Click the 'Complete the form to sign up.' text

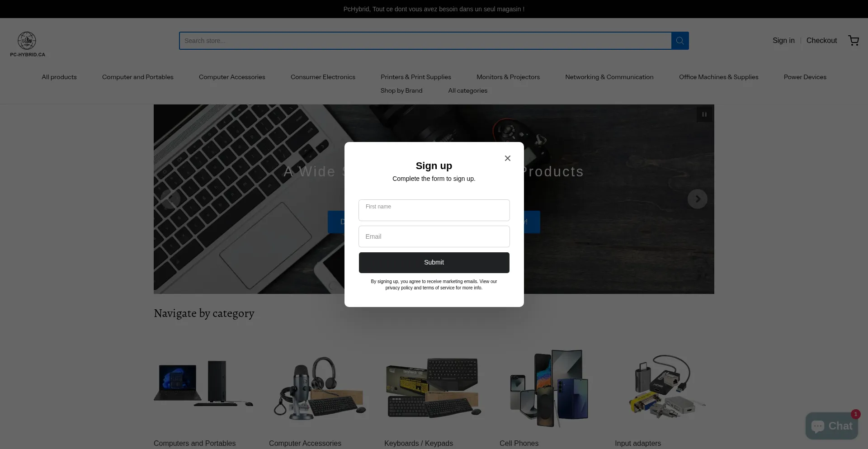tap(434, 179)
